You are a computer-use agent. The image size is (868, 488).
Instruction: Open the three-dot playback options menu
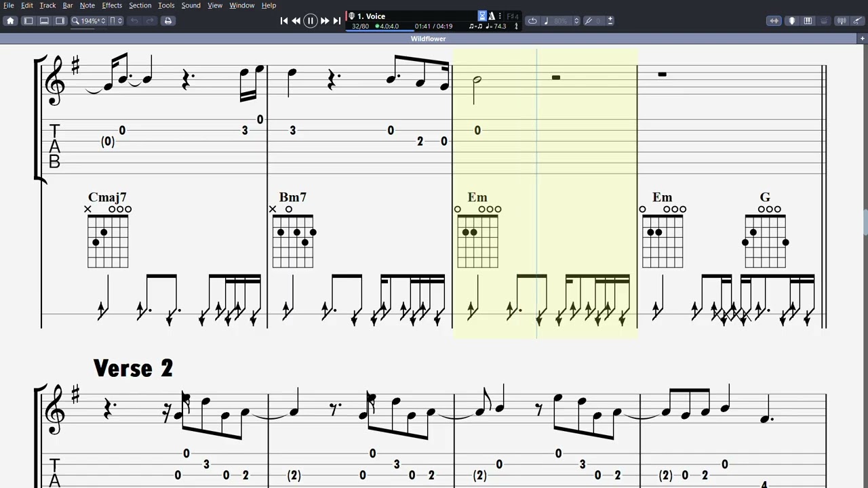[500, 16]
